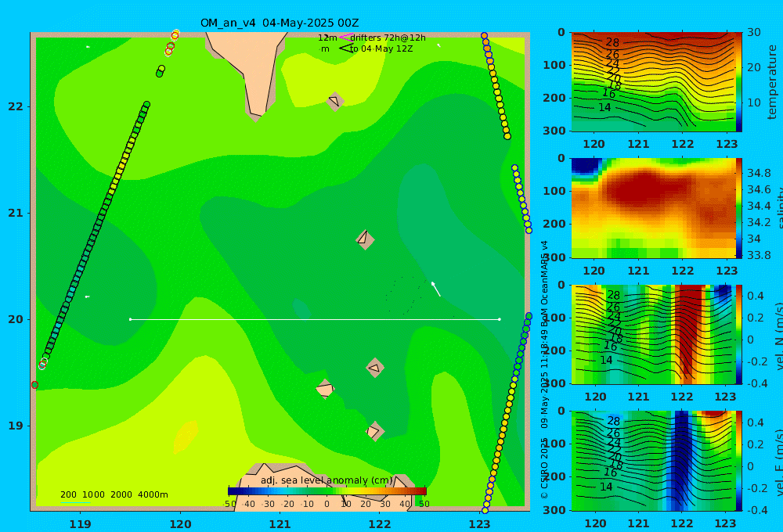Screen dimensions: 783x532
Task: Click the 'to 04 May 12Z' legend text
Action: (x=381, y=49)
